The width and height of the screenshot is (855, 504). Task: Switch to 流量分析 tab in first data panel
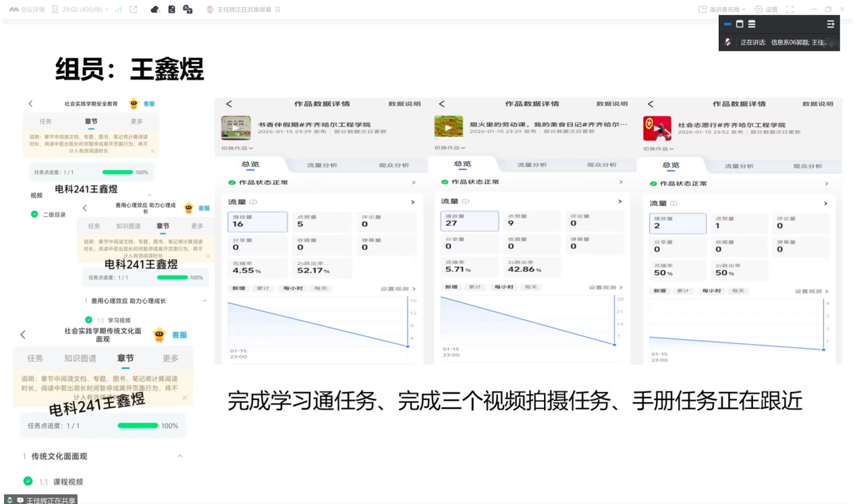(322, 165)
